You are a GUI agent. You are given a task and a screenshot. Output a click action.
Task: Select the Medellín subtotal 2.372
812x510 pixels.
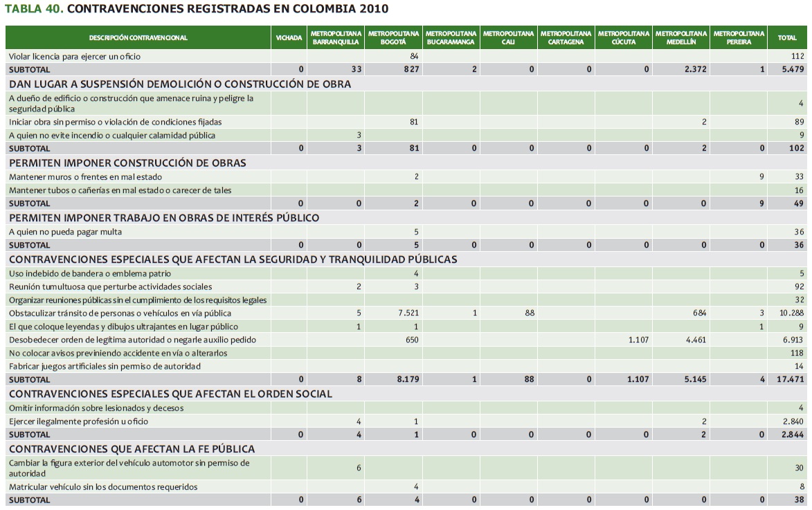694,70
